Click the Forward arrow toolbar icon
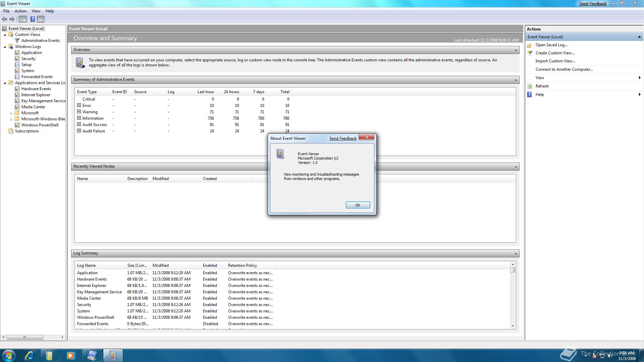The height and width of the screenshot is (362, 644). click(x=12, y=19)
